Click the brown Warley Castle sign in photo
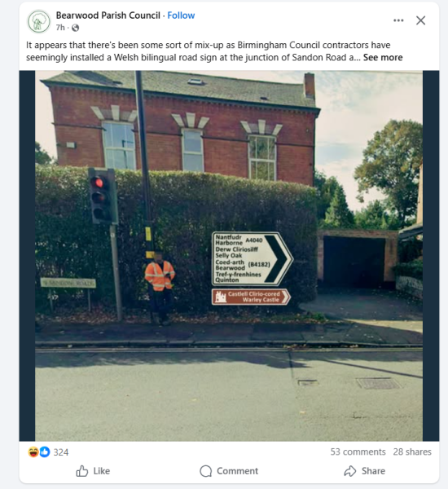 (251, 297)
